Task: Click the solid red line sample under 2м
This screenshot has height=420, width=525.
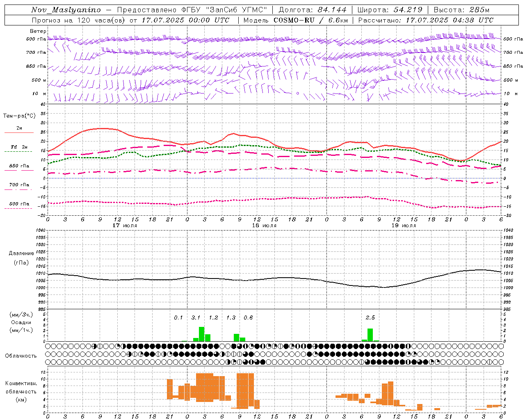Action: click(x=19, y=132)
